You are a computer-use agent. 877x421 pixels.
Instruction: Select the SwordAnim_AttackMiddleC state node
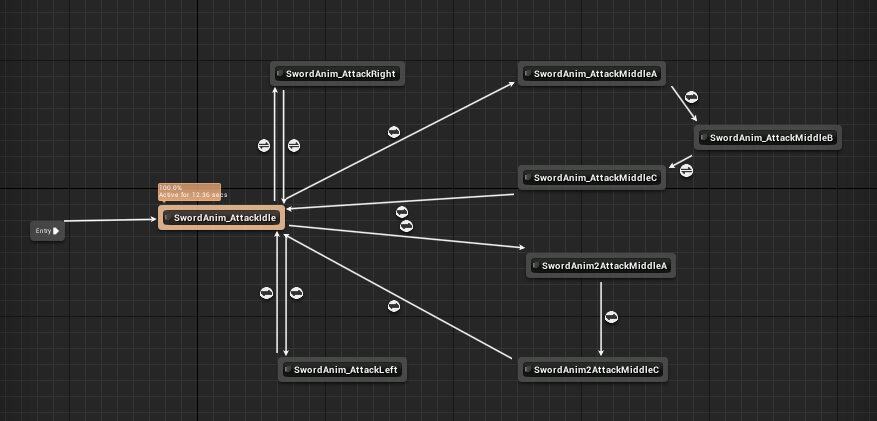(x=592, y=178)
